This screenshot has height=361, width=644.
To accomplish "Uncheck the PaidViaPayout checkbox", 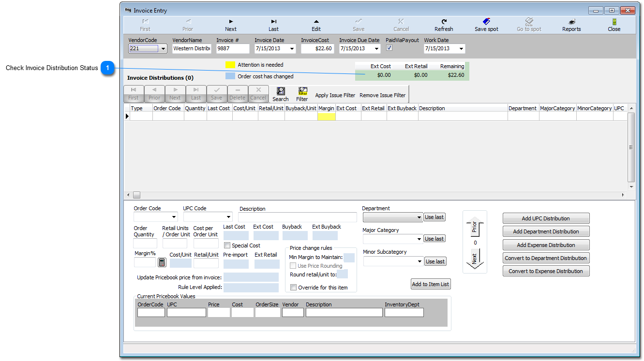I will [389, 48].
